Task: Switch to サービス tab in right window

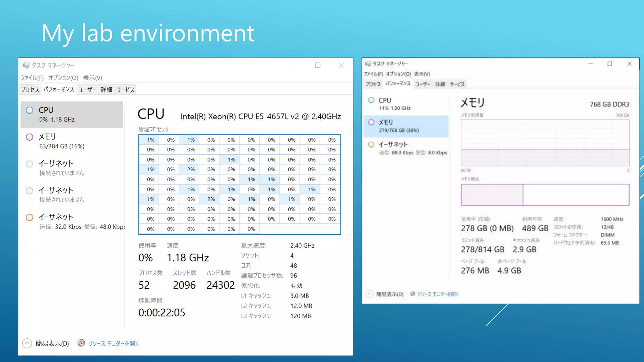Action: 457,84
